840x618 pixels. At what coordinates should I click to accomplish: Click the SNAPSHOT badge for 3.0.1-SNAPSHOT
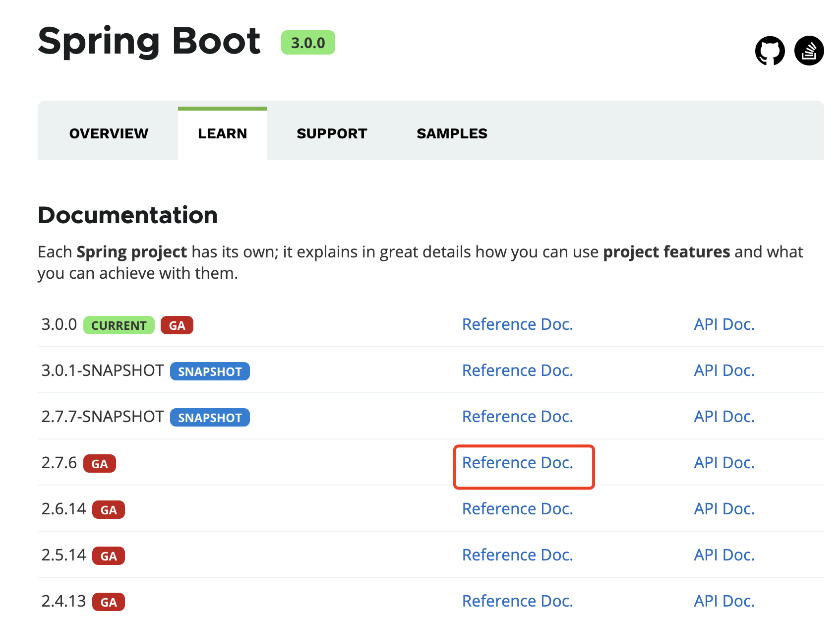tap(210, 371)
